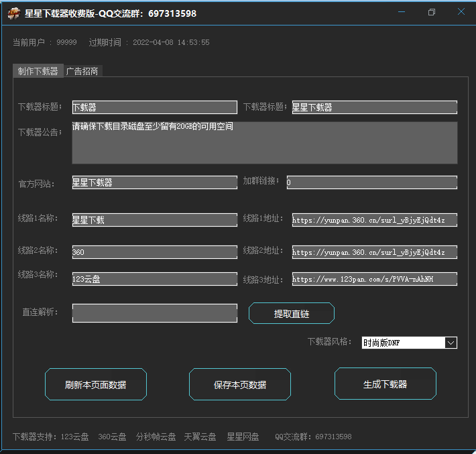This screenshot has height=454, width=476.
Task: Click the 线路2地址 URL field
Action: pos(375,252)
